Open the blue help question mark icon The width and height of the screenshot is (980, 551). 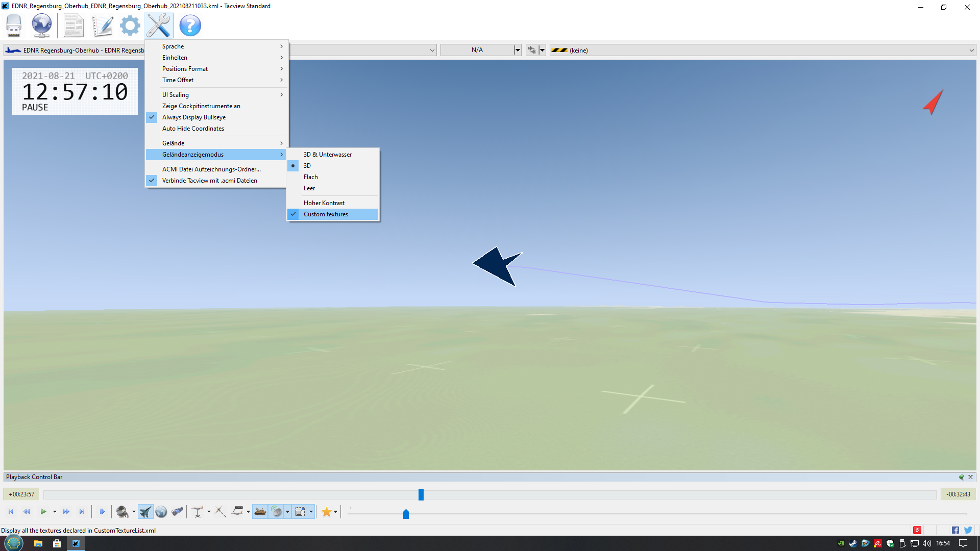coord(190,26)
